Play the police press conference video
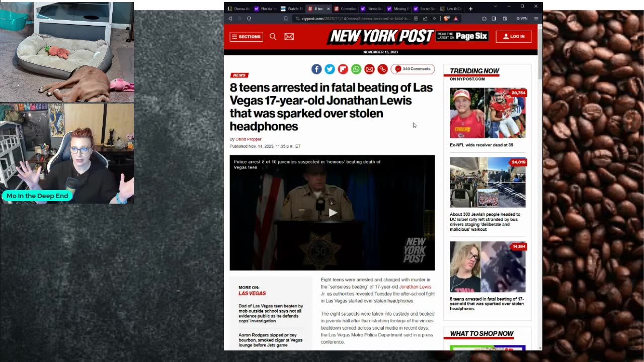 coord(332,213)
